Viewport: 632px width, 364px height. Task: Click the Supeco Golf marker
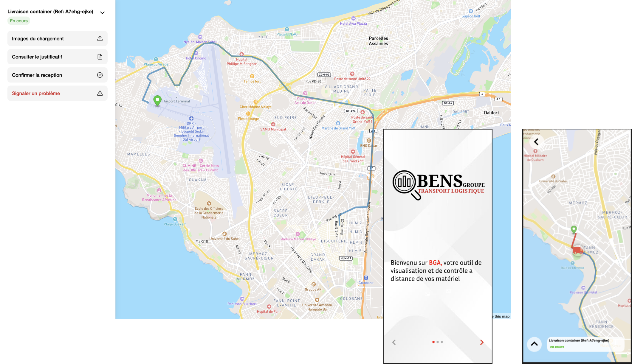[x=471, y=11]
